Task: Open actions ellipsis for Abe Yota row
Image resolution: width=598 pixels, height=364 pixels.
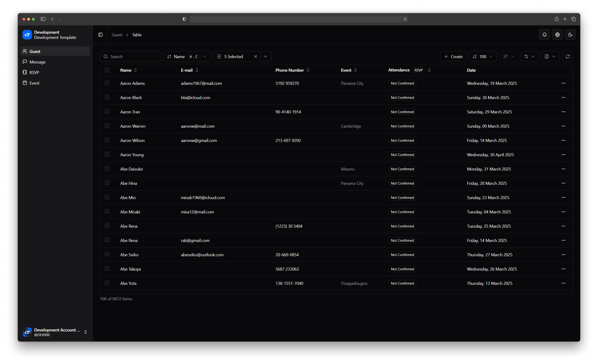Action: pyautogui.click(x=563, y=283)
